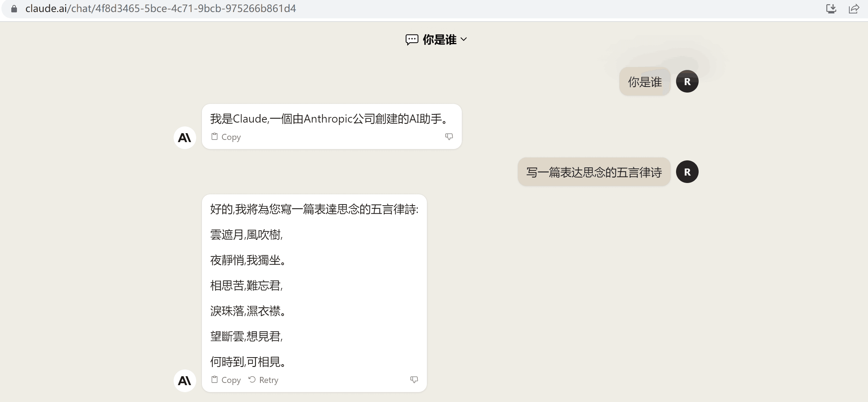868x402 pixels.
Task: Click the share page icon in the address bar
Action: pyautogui.click(x=854, y=9)
